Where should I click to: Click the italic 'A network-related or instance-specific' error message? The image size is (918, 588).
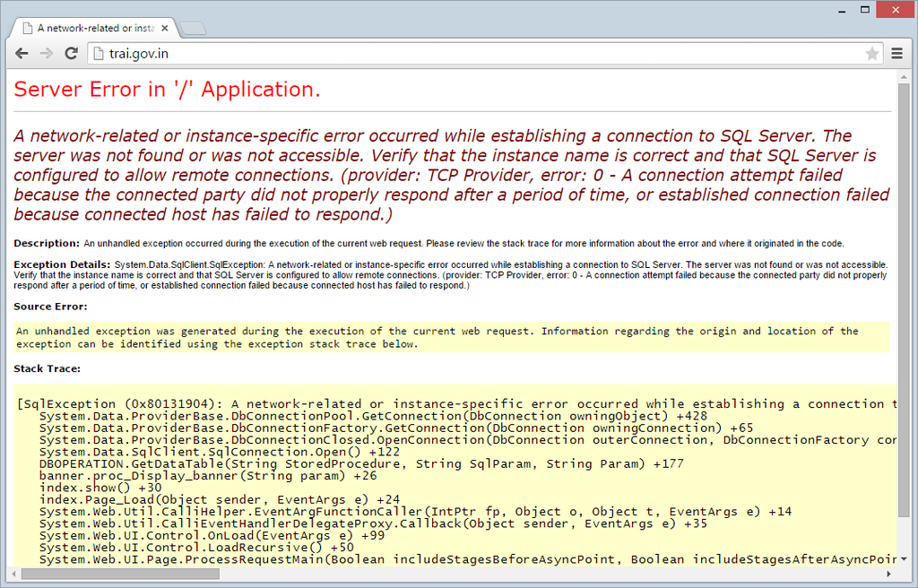[x=452, y=175]
